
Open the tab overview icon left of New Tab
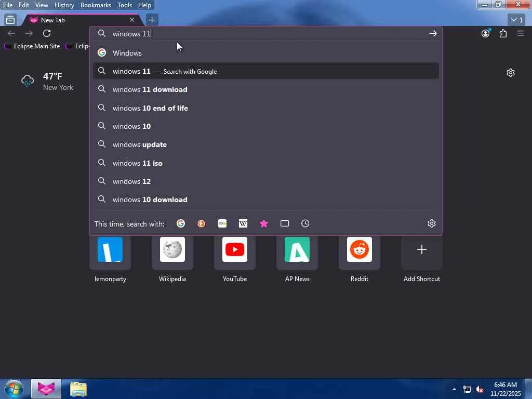pos(10,20)
